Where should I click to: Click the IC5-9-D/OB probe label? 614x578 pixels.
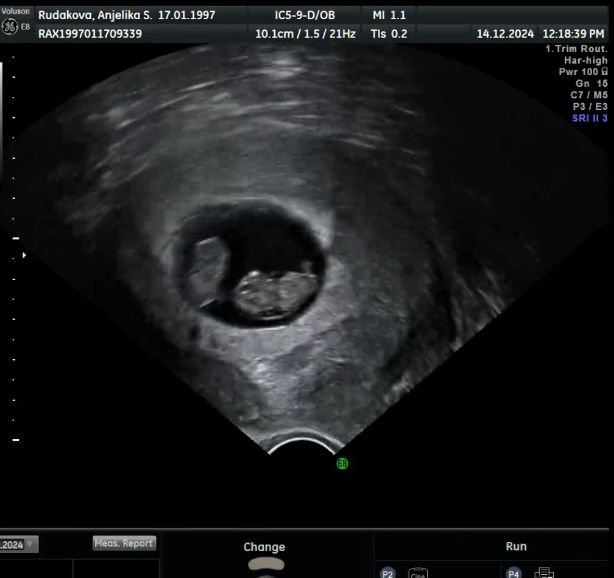tap(307, 15)
